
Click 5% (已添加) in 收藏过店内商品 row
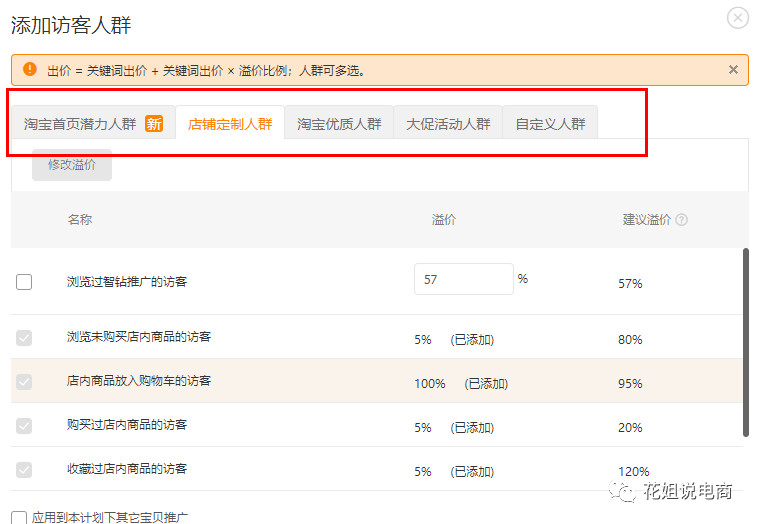pos(454,472)
